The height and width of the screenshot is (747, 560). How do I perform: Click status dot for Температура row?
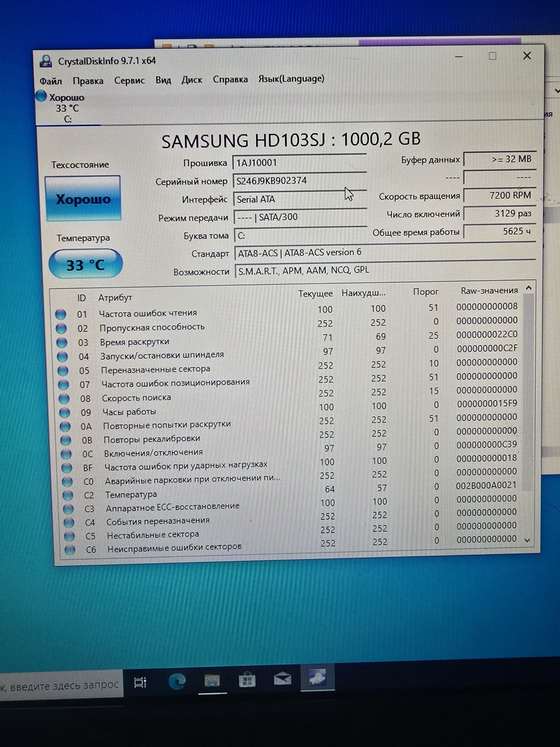pos(68,495)
